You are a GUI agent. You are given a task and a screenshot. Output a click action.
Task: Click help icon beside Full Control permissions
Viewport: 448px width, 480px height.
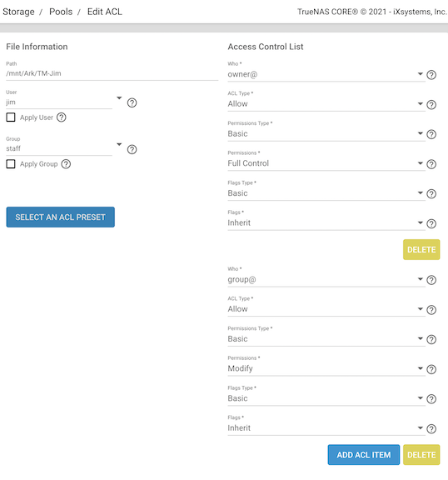tap(431, 164)
